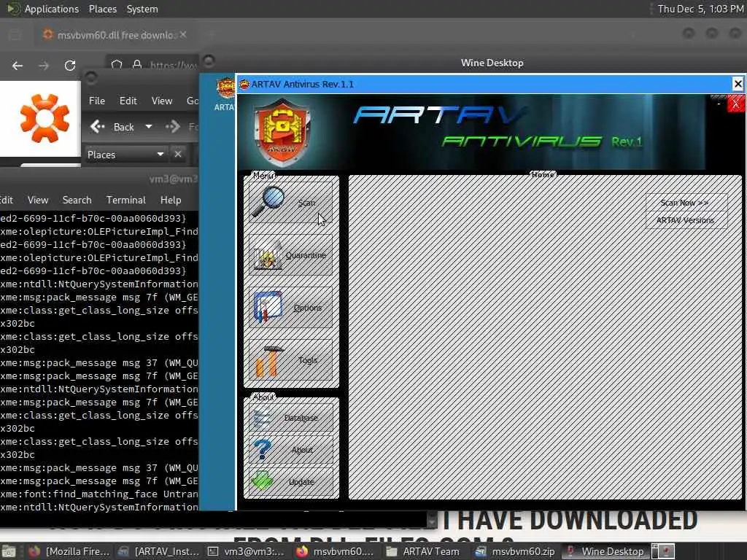Open Database in the About section
Image resolution: width=747 pixels, height=560 pixels.
(290, 418)
